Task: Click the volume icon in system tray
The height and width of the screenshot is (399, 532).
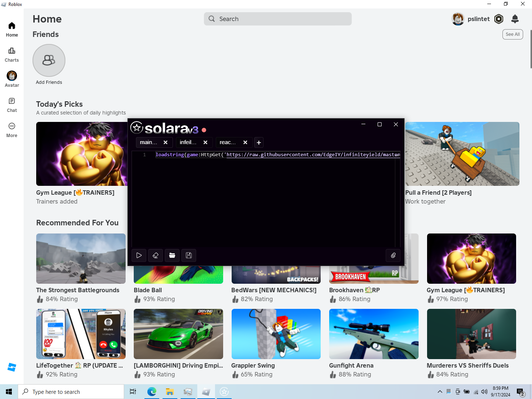Action: pos(484,392)
